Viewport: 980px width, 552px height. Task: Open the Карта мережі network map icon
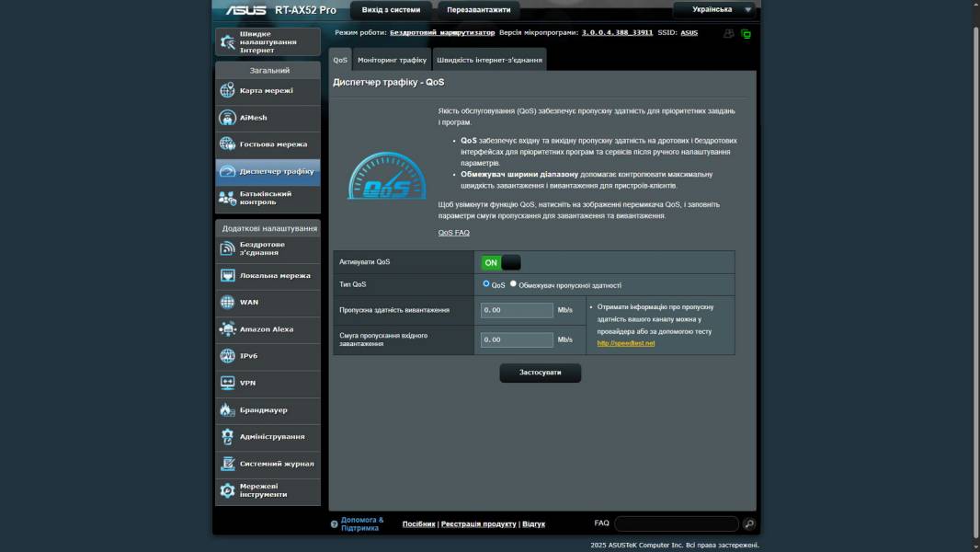(227, 90)
